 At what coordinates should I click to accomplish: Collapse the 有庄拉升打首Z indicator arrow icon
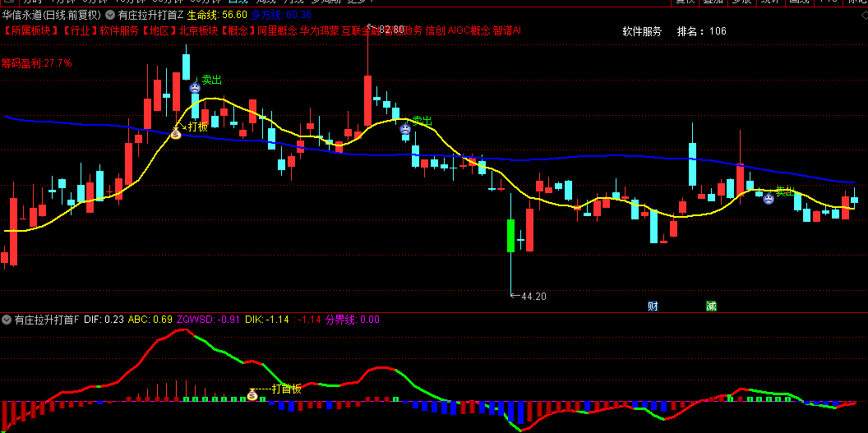[x=109, y=15]
